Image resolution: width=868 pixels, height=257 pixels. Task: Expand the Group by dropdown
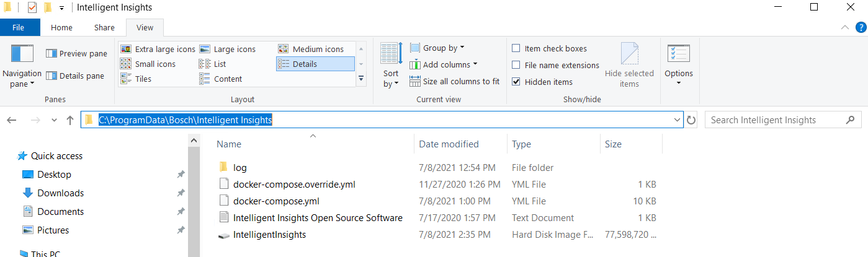(x=443, y=48)
